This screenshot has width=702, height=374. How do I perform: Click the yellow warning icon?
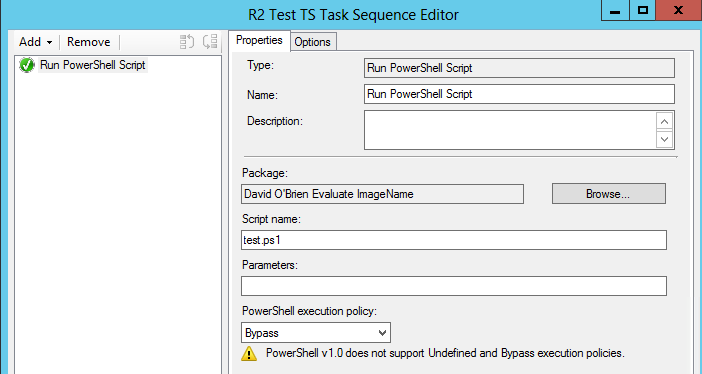[249, 353]
